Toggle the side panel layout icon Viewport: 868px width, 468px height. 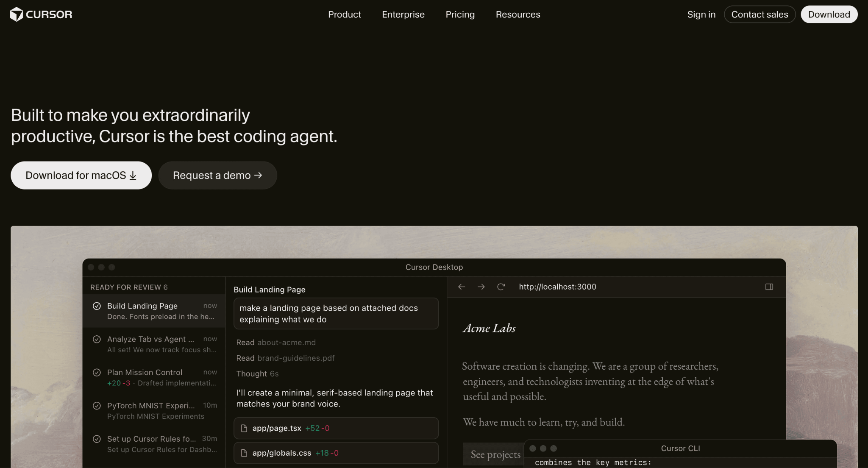tap(769, 287)
